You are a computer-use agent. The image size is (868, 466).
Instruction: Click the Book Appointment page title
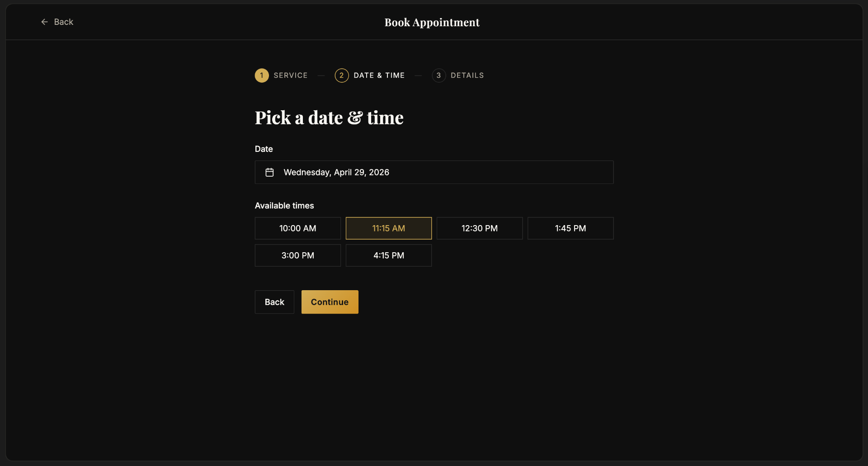point(432,22)
